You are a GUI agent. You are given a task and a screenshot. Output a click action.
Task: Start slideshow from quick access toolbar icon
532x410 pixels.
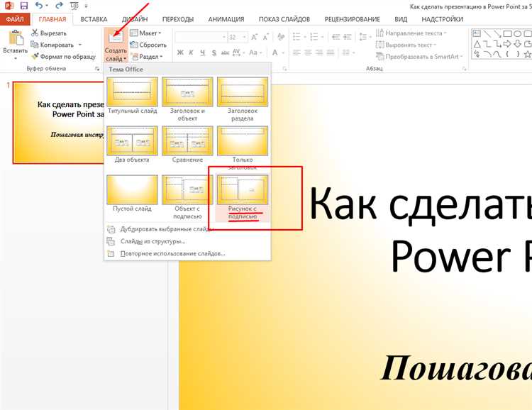[x=74, y=6]
